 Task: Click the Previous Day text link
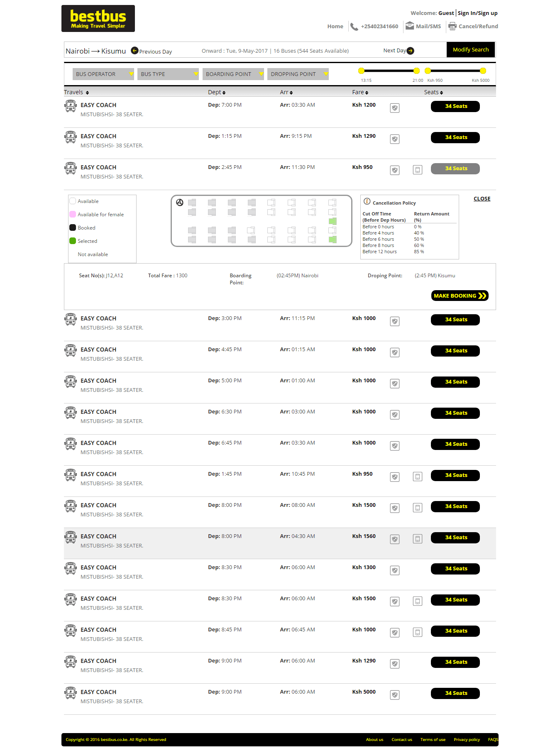coord(156,51)
